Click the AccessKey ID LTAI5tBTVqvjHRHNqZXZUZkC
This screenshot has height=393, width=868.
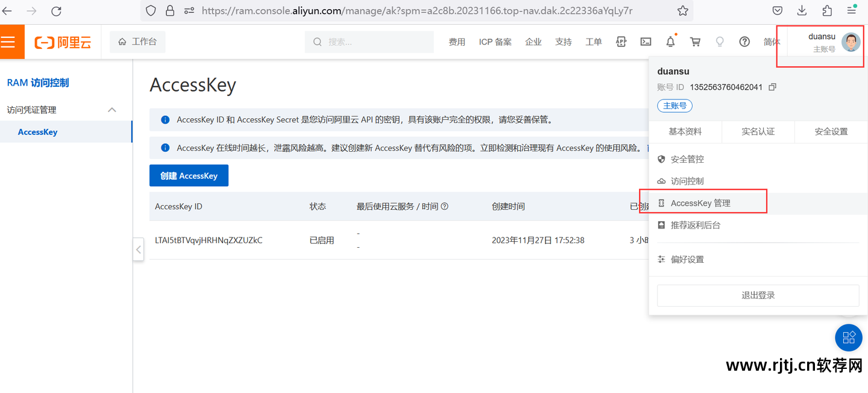click(209, 240)
